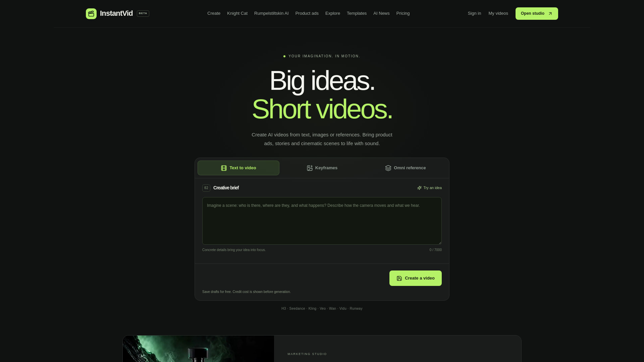Switch to the Omni reference tab
The image size is (644, 362).
point(406,168)
